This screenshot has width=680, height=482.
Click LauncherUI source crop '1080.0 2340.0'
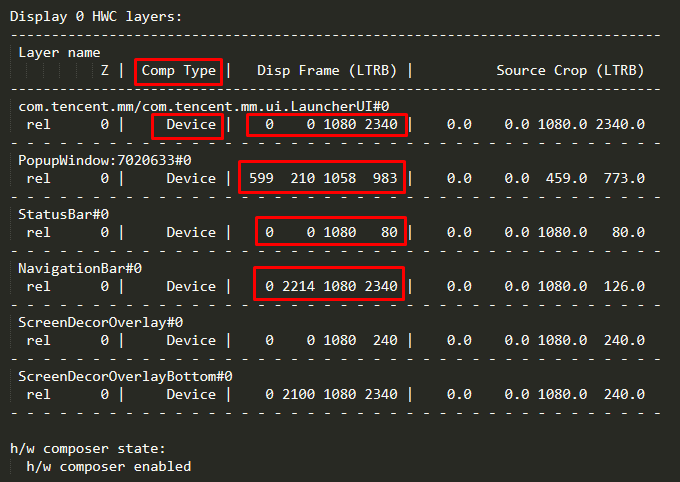pos(591,125)
